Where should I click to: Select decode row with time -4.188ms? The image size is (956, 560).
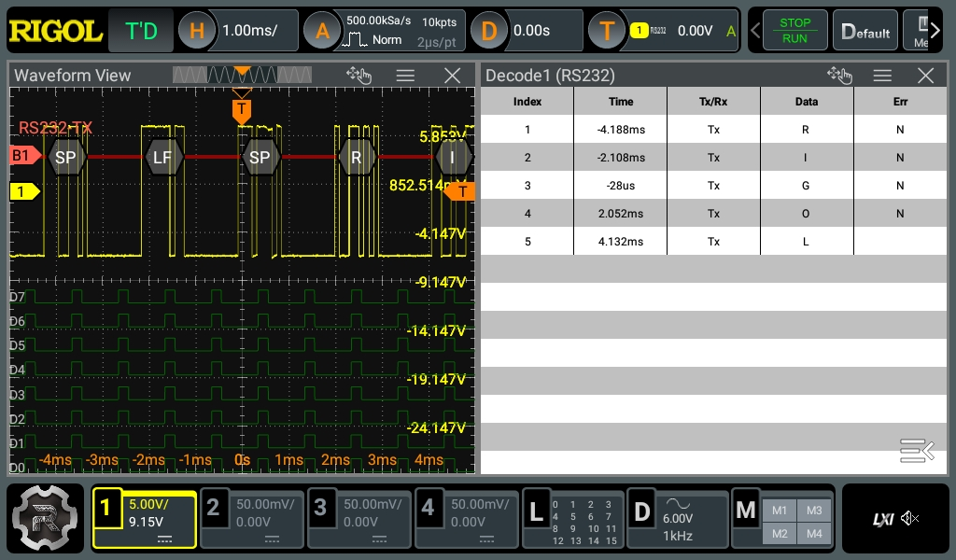[x=713, y=129]
